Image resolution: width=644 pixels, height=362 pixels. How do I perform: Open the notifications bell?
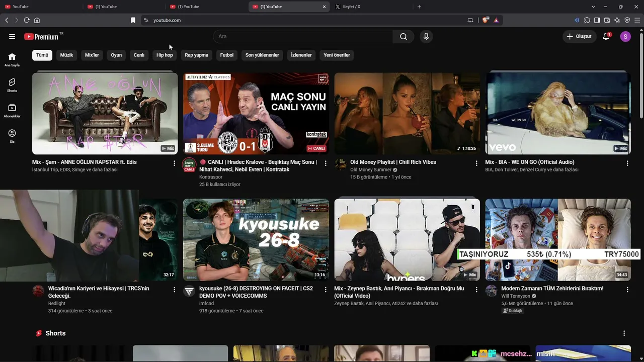point(606,37)
